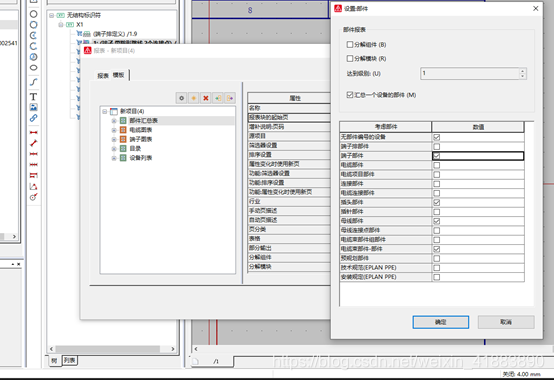Click the 确定 button
The width and height of the screenshot is (554, 380).
[x=441, y=322]
